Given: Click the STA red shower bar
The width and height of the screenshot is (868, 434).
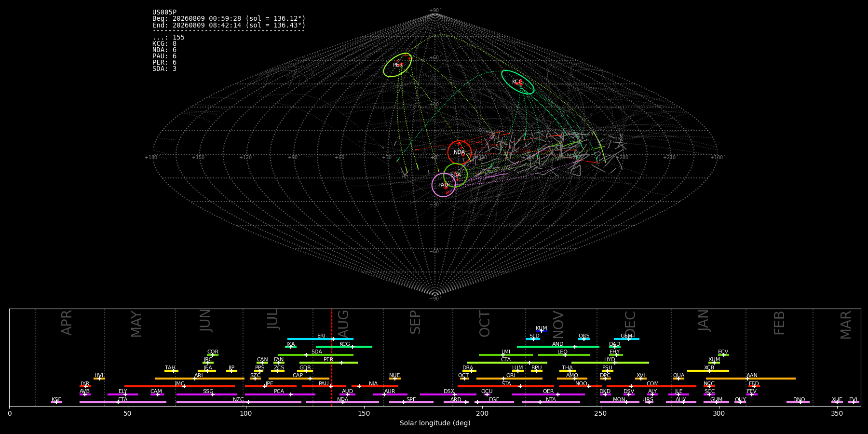Looking at the screenshot, I should click(x=506, y=386).
